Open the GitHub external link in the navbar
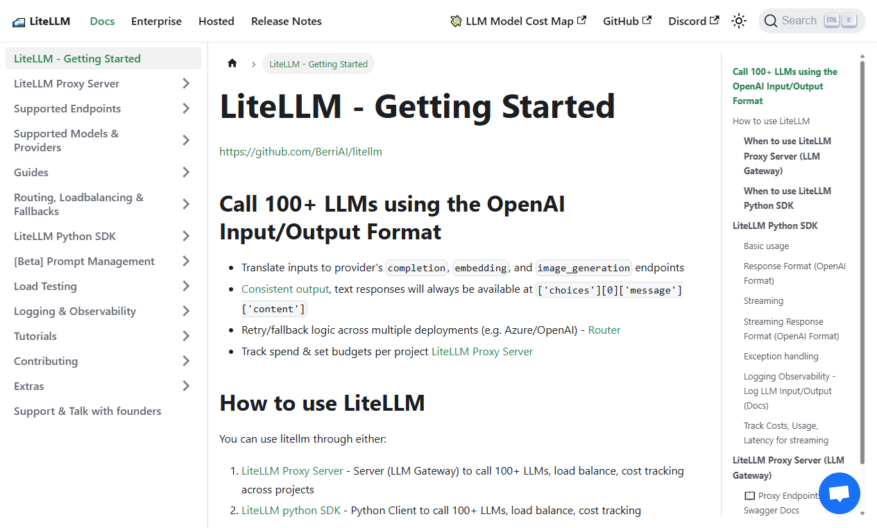This screenshot has height=528, width=877. 627,21
